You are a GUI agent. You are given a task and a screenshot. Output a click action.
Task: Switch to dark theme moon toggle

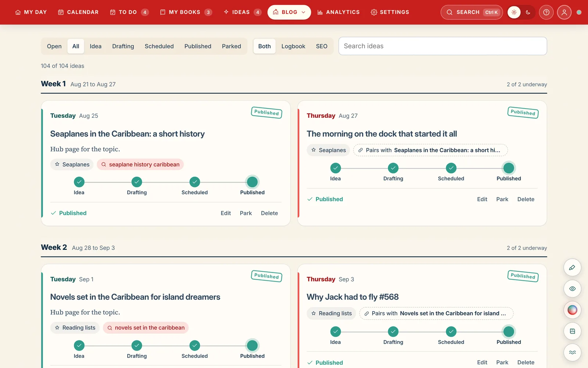pos(528,12)
